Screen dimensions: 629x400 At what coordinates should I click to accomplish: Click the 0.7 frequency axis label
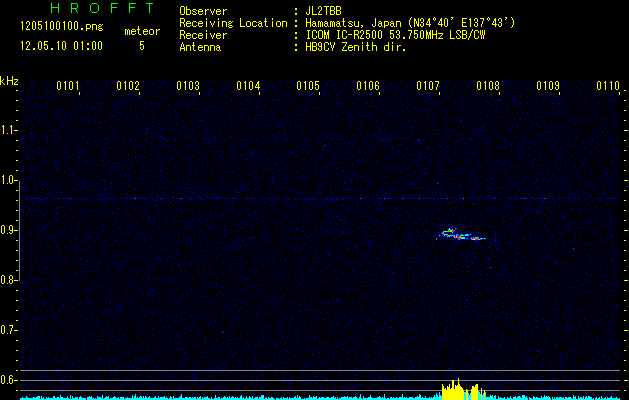click(9, 330)
